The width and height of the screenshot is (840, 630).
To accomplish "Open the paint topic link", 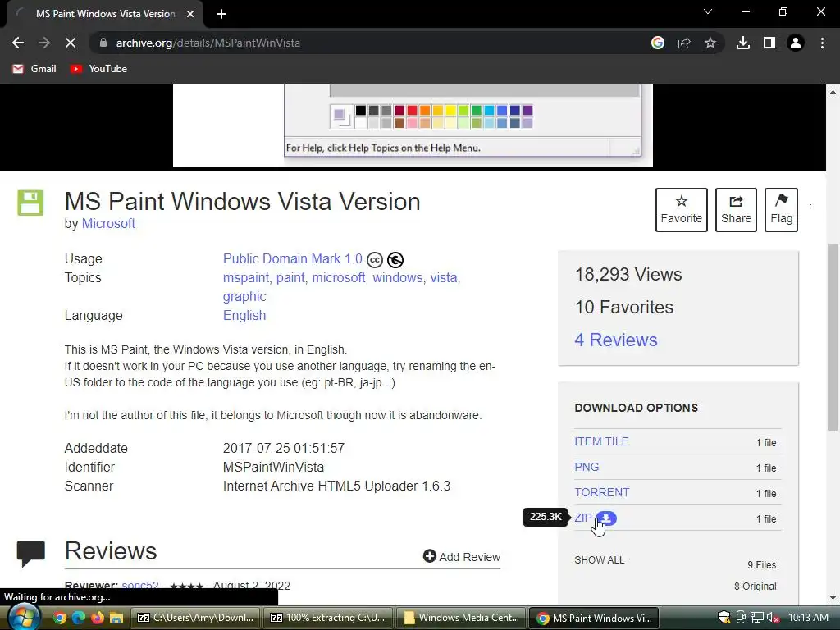I will tap(290, 277).
